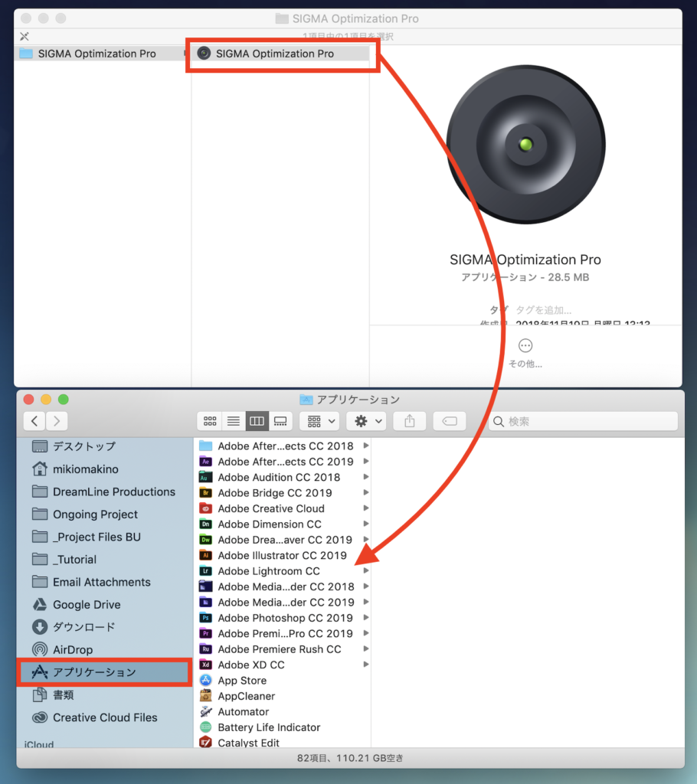The image size is (697, 784).
Task: Open _Tutorial folder in sidebar
Action: pyautogui.click(x=103, y=559)
